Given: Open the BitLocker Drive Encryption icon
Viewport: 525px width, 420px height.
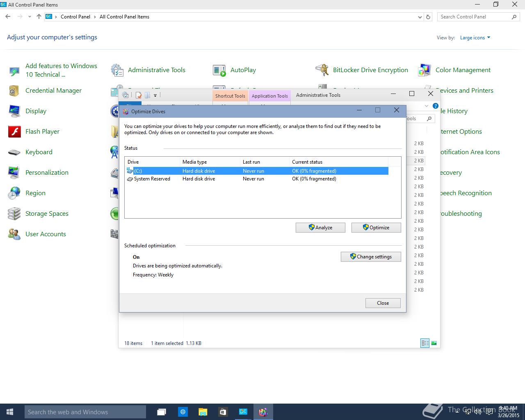Looking at the screenshot, I should [322, 70].
